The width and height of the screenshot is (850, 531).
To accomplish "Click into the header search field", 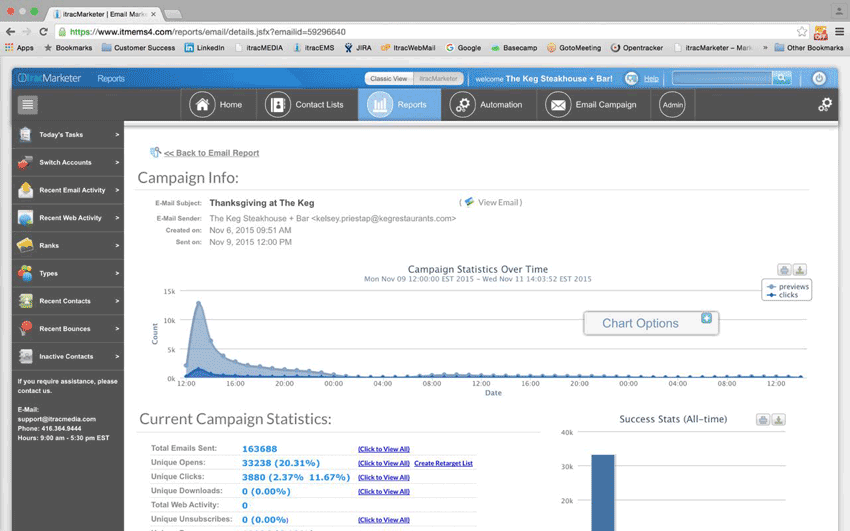I will click(x=721, y=78).
